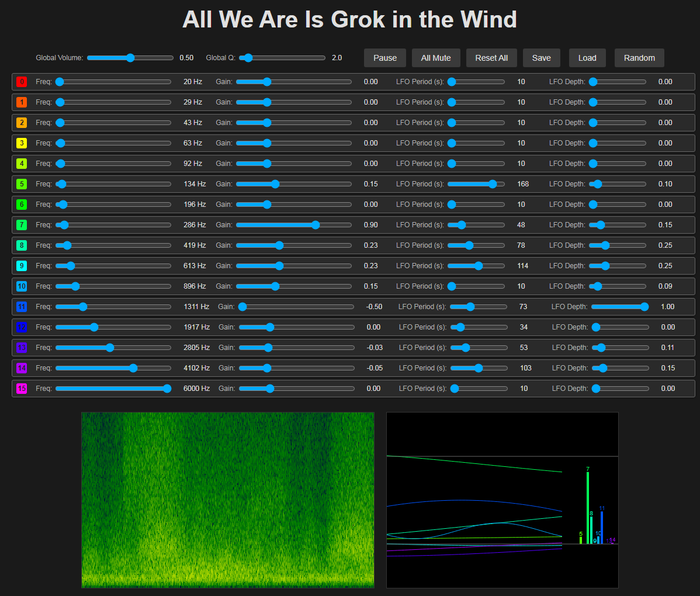This screenshot has height=596, width=700.
Task: Adjust band 14 LFO Period slider
Action: 479,368
